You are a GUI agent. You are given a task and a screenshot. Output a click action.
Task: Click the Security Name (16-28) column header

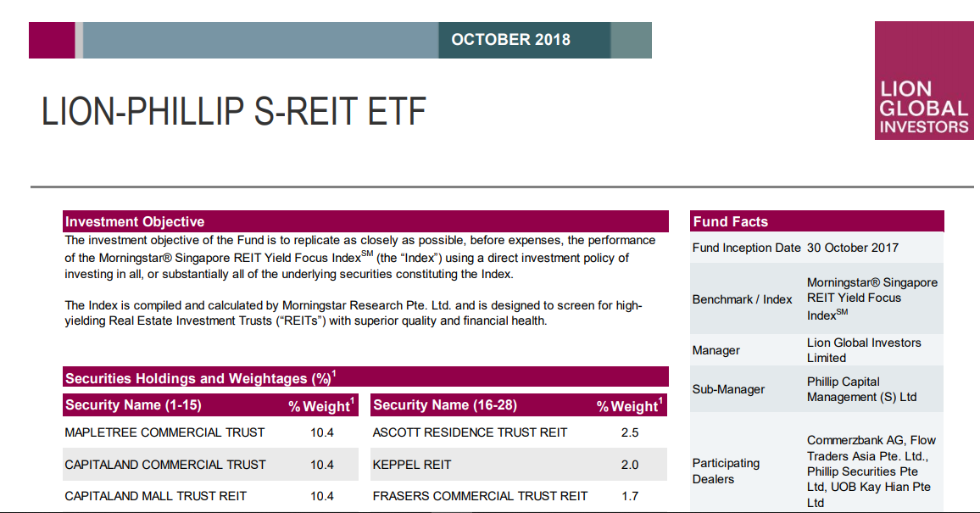(445, 405)
